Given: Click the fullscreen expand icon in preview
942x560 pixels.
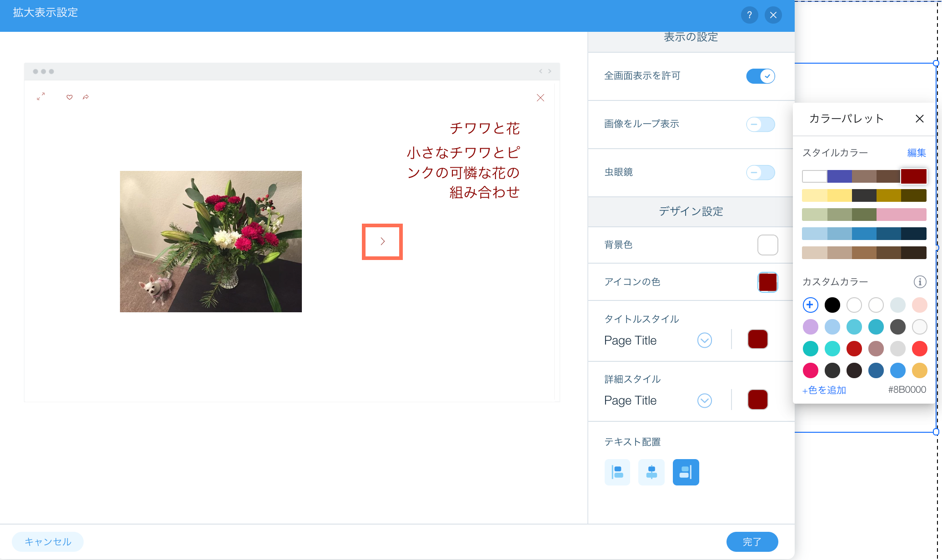Looking at the screenshot, I should 41,96.
